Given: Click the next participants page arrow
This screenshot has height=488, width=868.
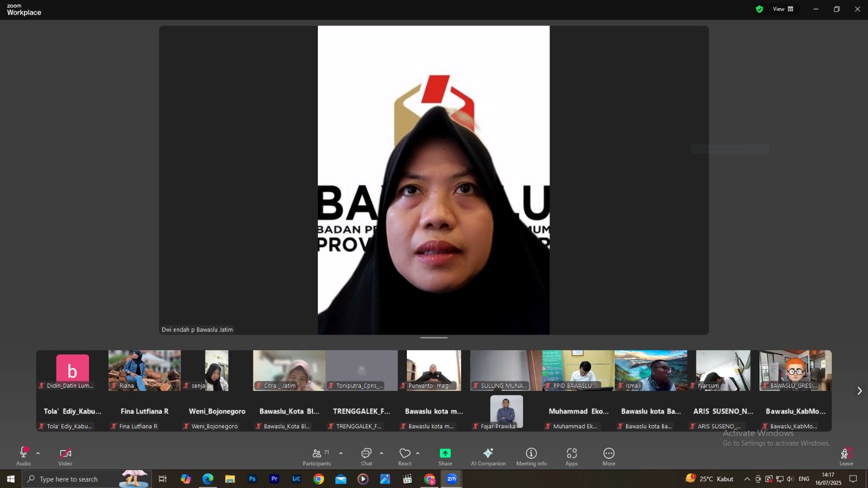Looking at the screenshot, I should pos(859,390).
